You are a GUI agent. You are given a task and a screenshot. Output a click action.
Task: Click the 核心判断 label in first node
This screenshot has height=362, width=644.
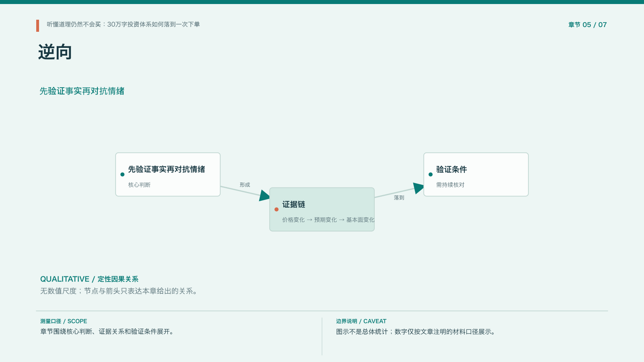(x=139, y=185)
